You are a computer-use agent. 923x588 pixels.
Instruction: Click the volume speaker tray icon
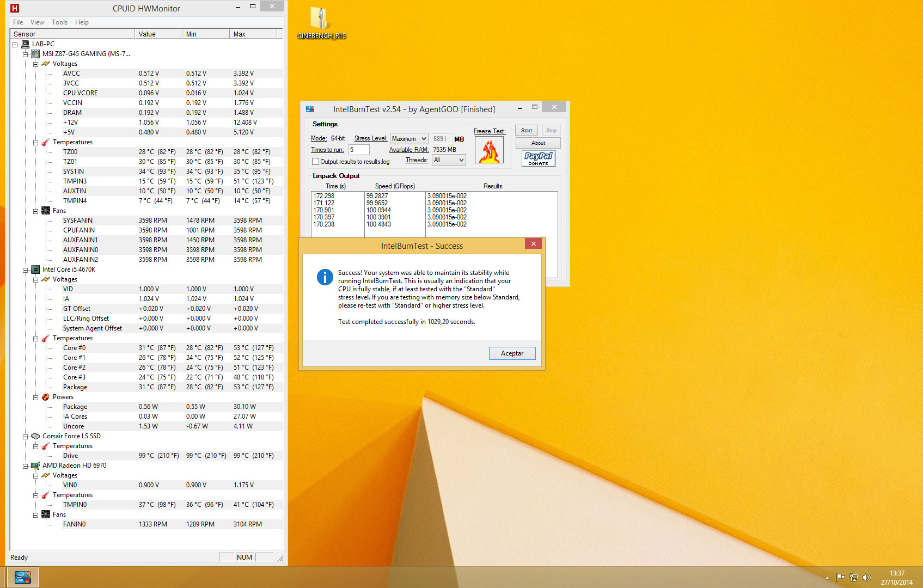867,578
